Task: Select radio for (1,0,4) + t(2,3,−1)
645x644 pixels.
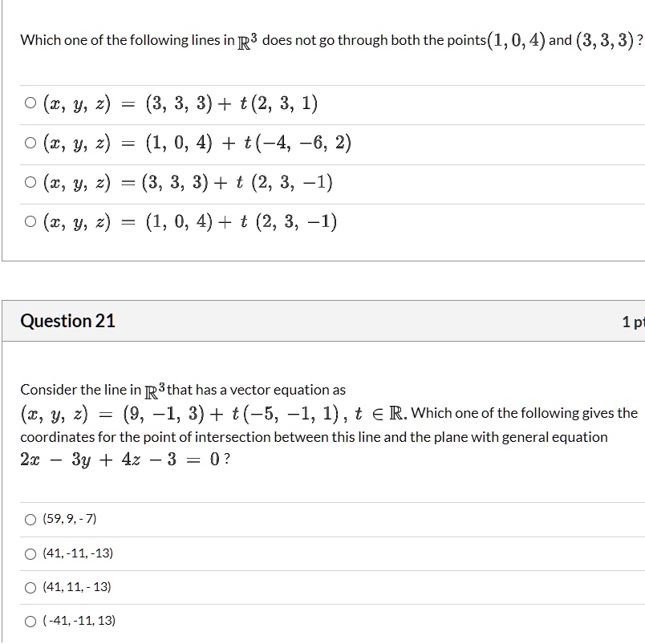Action: (x=30, y=221)
